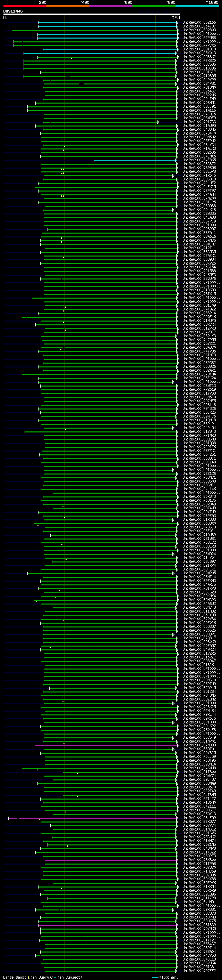Open hit UniRef100_Q02166
Screen dimensions: 222x980
point(199,23)
